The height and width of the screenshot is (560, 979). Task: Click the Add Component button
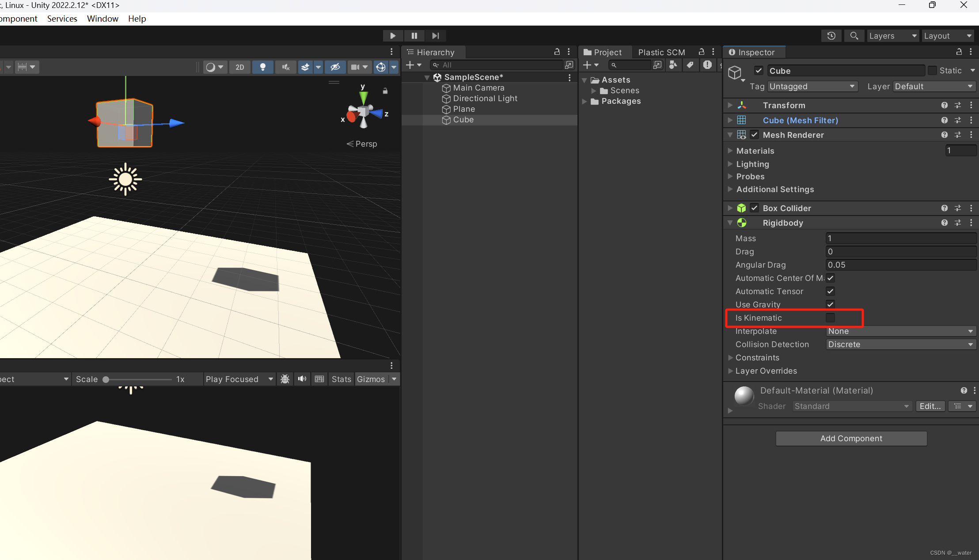(850, 438)
